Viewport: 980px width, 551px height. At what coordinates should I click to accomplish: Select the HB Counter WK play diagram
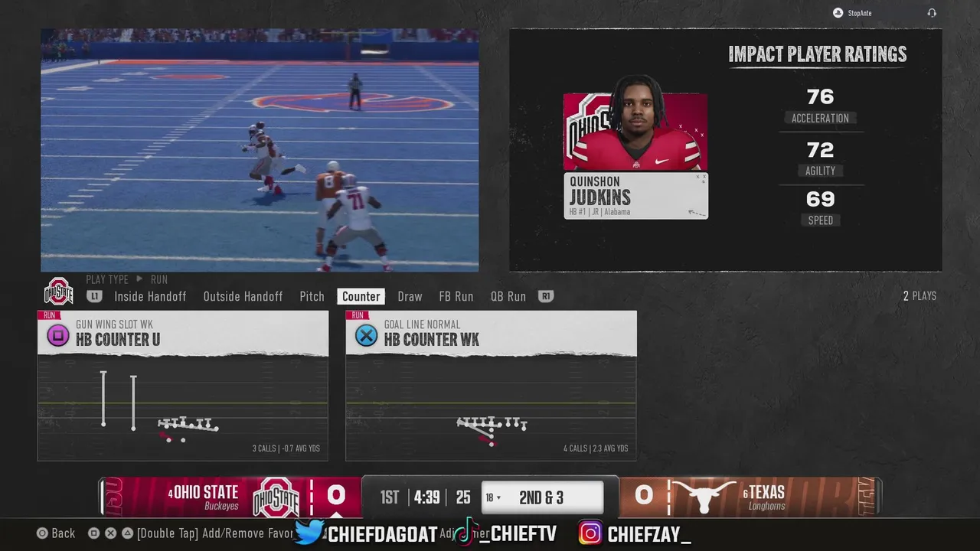click(x=491, y=408)
